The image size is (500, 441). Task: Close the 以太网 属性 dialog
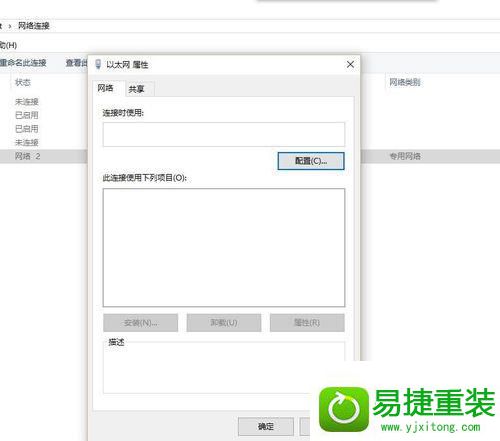pos(350,64)
